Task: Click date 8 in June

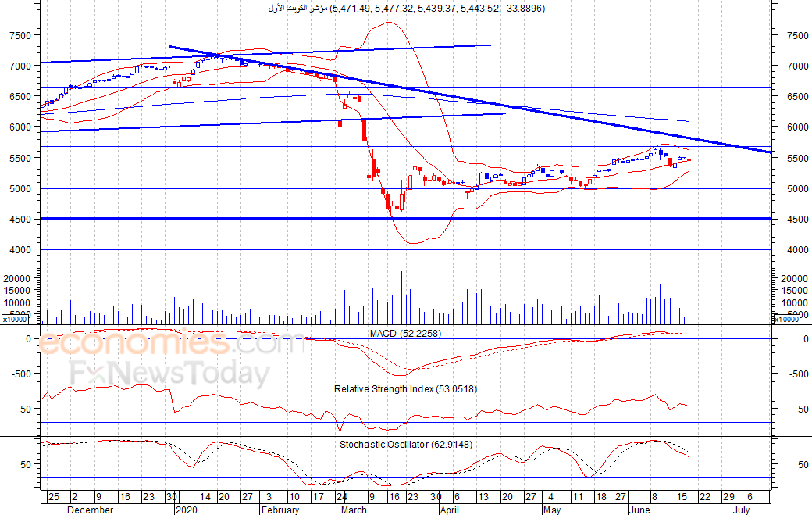Action: 654,497
